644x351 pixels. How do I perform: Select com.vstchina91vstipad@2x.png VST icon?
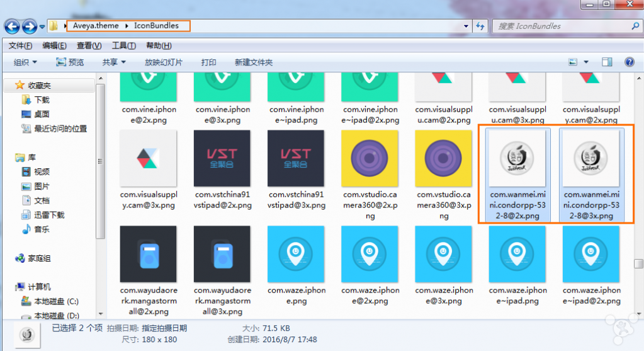click(222, 158)
